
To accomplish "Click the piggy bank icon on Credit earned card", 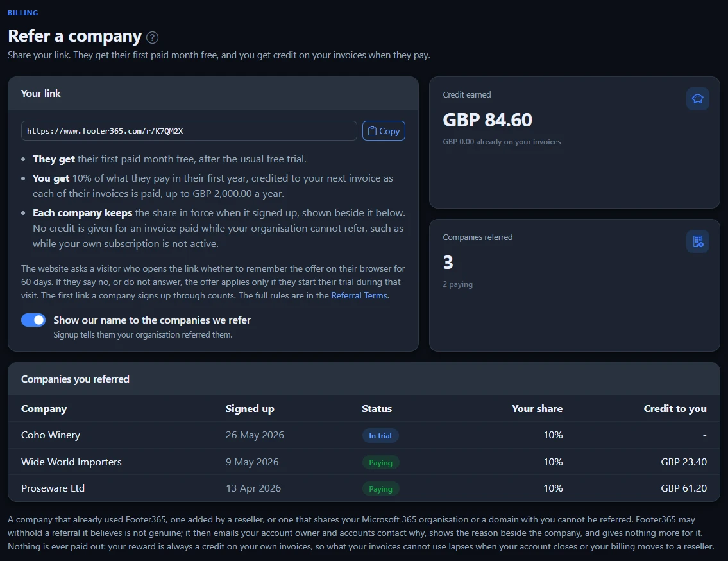I will pyautogui.click(x=697, y=99).
